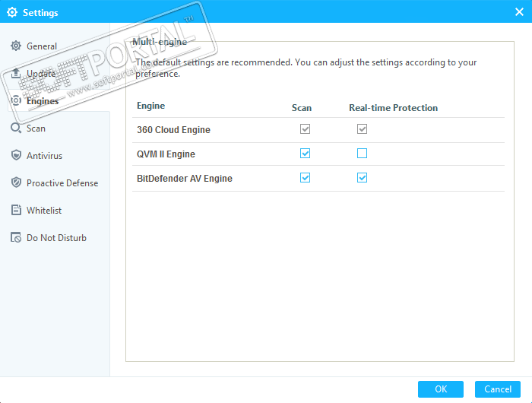Close the Settings dialog with X

tap(519, 12)
